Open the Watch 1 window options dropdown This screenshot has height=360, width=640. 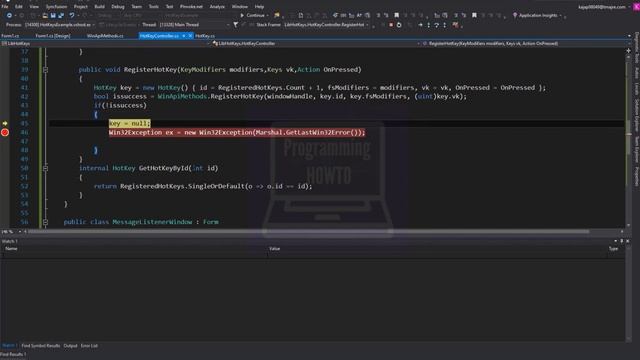[616, 241]
